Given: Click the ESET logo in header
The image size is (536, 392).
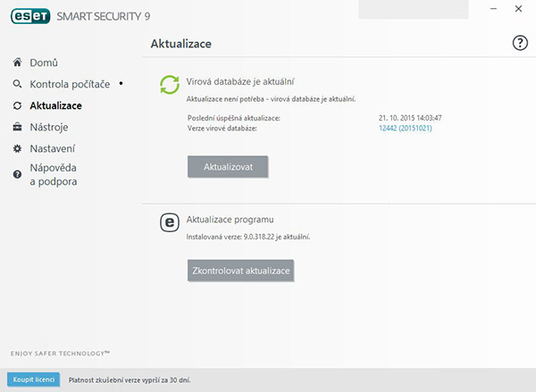Looking at the screenshot, I should tap(30, 16).
